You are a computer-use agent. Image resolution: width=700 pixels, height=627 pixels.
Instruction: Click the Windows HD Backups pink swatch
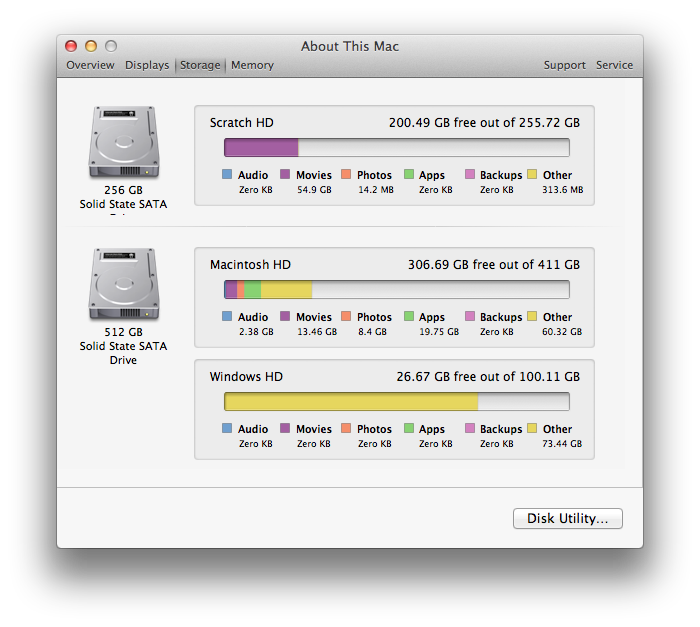pyautogui.click(x=470, y=428)
